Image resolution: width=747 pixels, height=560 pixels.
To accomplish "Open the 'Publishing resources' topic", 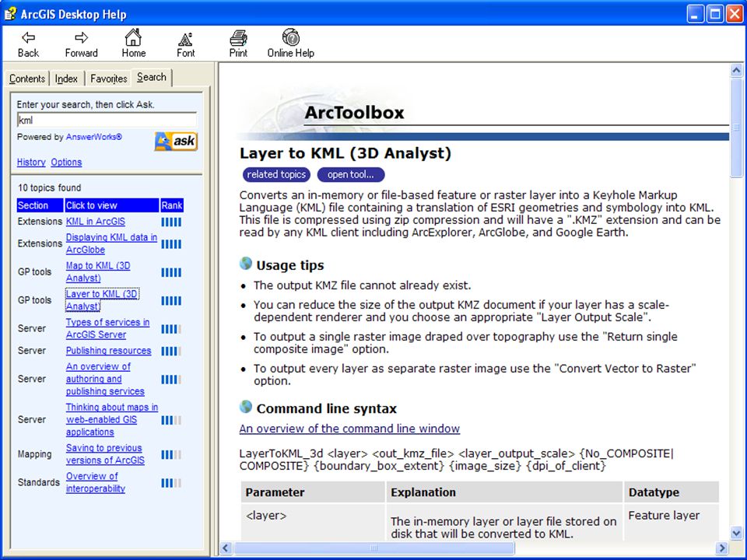I will click(108, 351).
